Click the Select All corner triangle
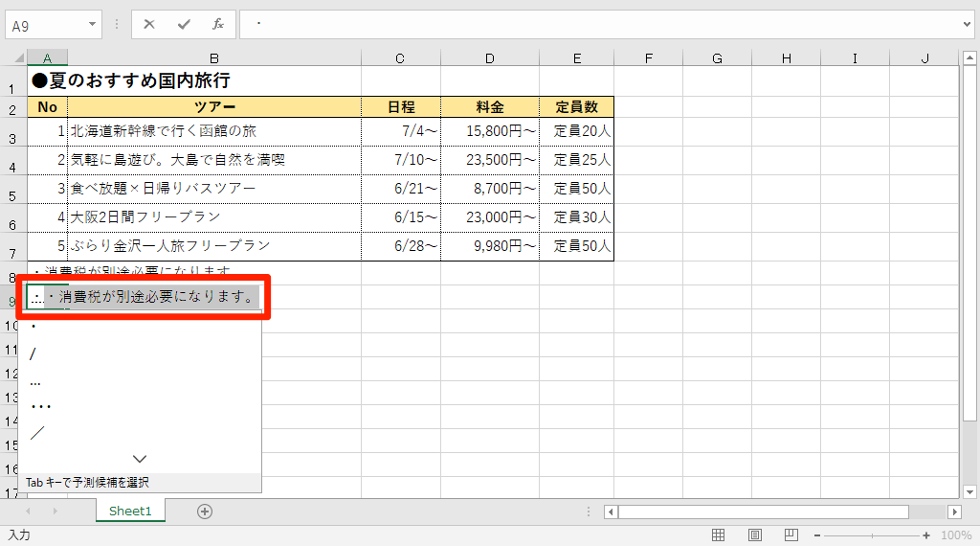This screenshot has width=980, height=546. coord(19,58)
